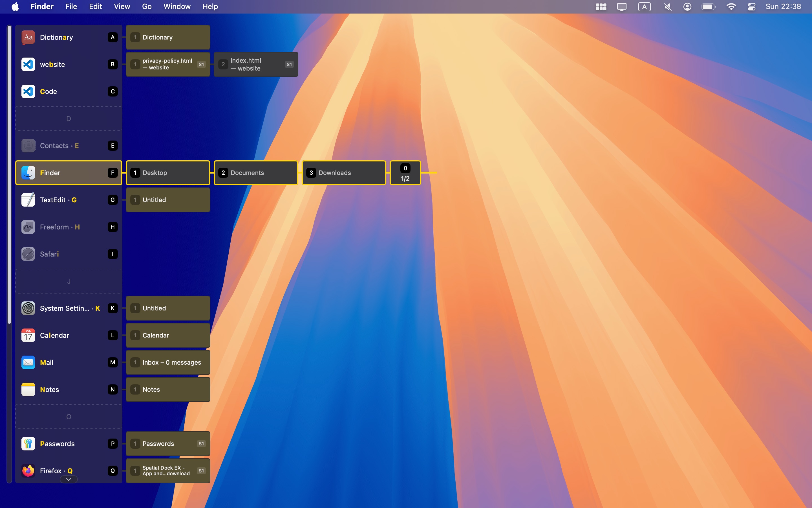
Task: Open the Apple menu logo
Action: [x=15, y=6]
